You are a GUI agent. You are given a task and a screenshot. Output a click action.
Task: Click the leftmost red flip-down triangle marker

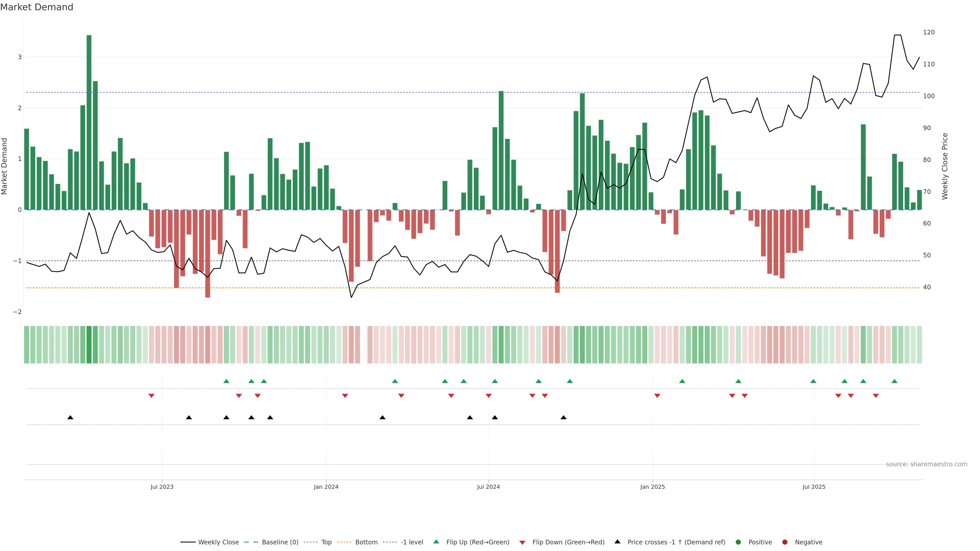pyautogui.click(x=151, y=396)
